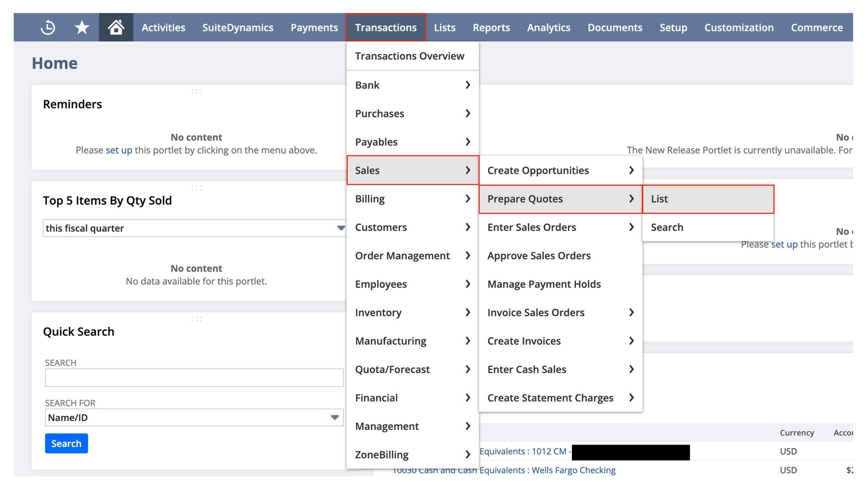Expand Enter Sales Orders submenu

point(561,227)
